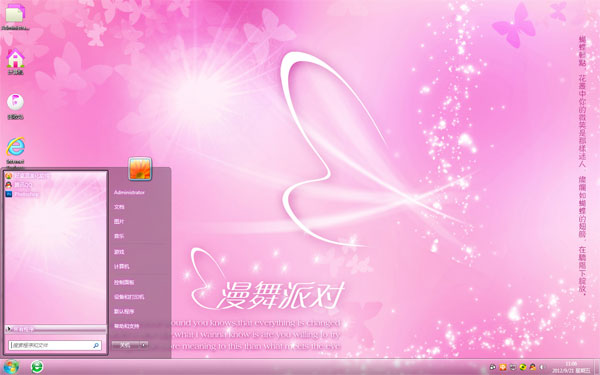
Task: Open the first black-and-white tray icon
Action: click(x=493, y=367)
